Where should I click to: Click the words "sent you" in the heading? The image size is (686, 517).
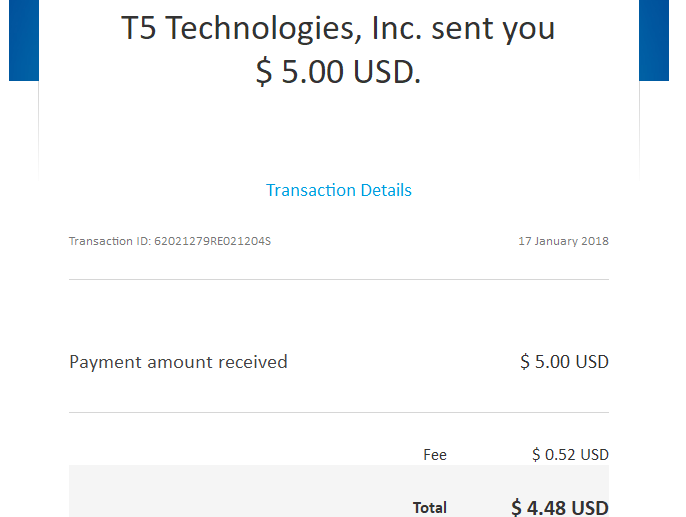(x=493, y=28)
